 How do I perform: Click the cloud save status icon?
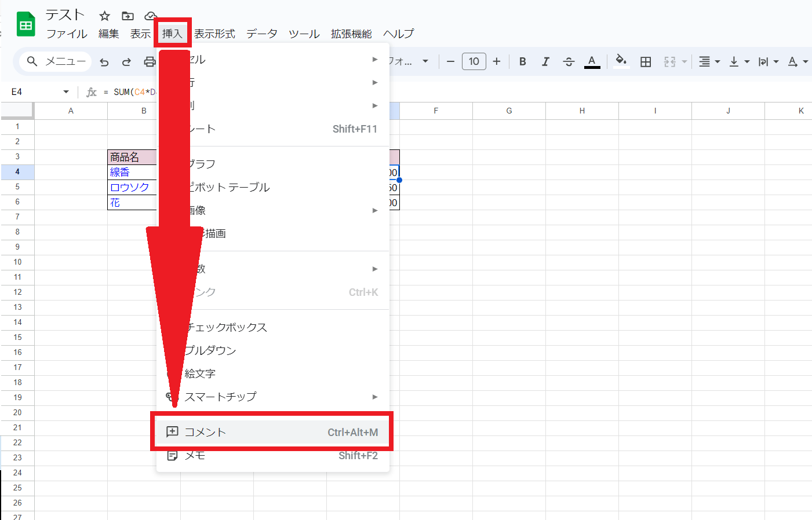click(150, 16)
